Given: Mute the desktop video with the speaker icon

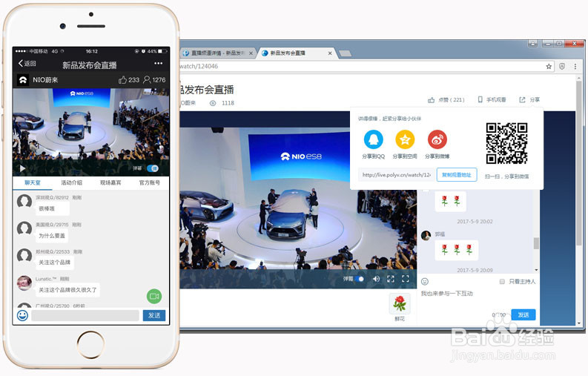Looking at the screenshot, I should tap(376, 279).
